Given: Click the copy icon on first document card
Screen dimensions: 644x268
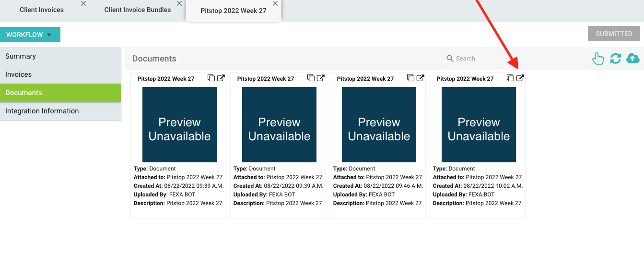Looking at the screenshot, I should click(211, 78).
